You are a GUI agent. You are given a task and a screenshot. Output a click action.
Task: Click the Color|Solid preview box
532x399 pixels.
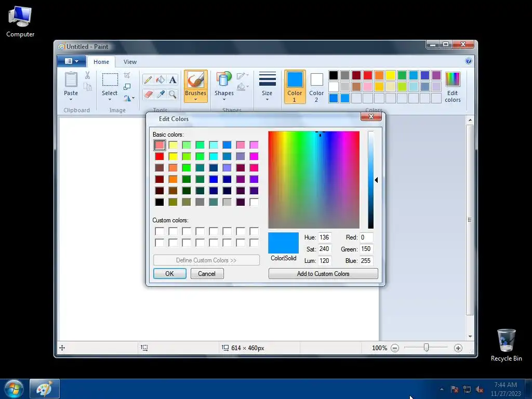tap(283, 243)
